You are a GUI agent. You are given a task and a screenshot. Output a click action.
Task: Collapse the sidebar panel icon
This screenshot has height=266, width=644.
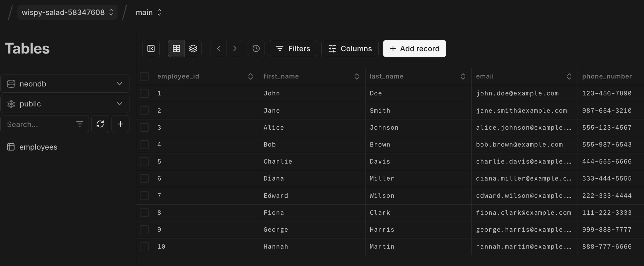[x=151, y=49]
